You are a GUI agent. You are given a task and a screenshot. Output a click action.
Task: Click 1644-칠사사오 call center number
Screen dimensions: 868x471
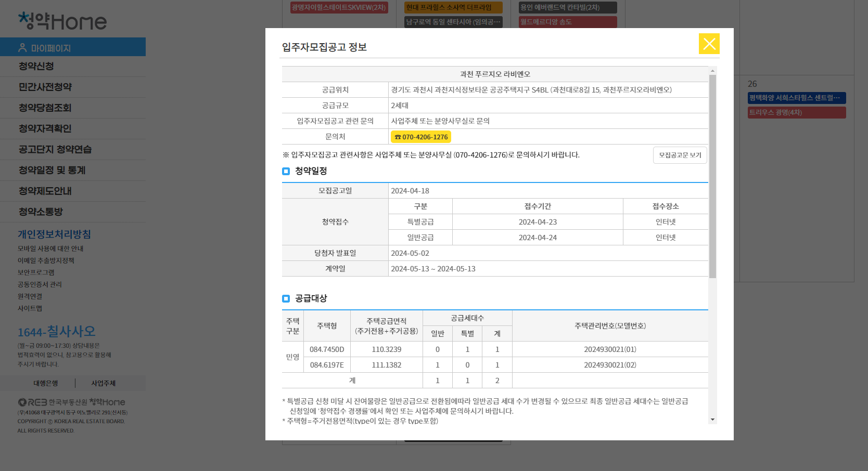(56, 332)
